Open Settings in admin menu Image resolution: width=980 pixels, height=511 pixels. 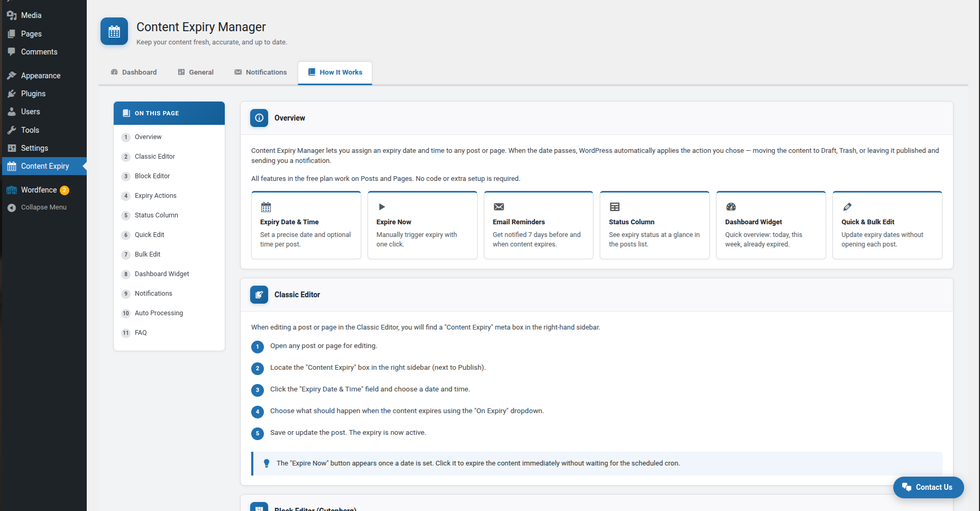(44, 148)
